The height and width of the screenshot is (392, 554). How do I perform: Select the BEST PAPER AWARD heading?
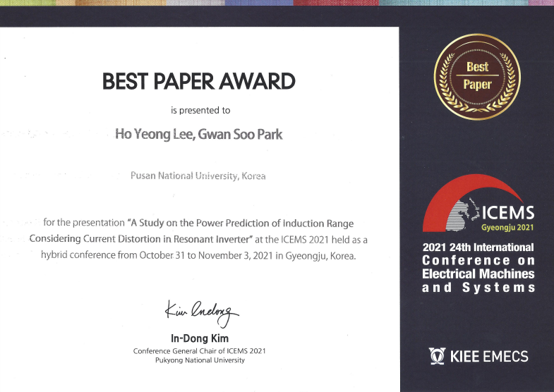(x=199, y=81)
